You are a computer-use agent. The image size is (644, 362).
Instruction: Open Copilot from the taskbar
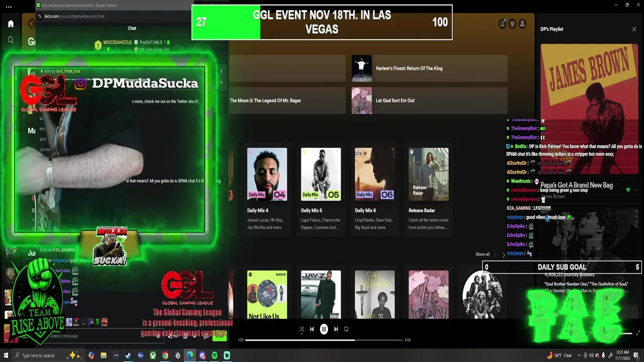pos(91,355)
